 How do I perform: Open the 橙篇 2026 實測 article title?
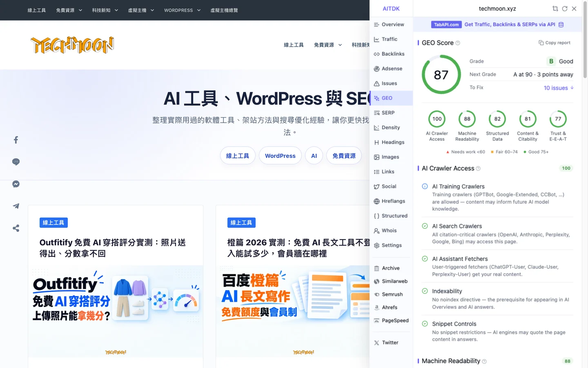pyautogui.click(x=298, y=248)
